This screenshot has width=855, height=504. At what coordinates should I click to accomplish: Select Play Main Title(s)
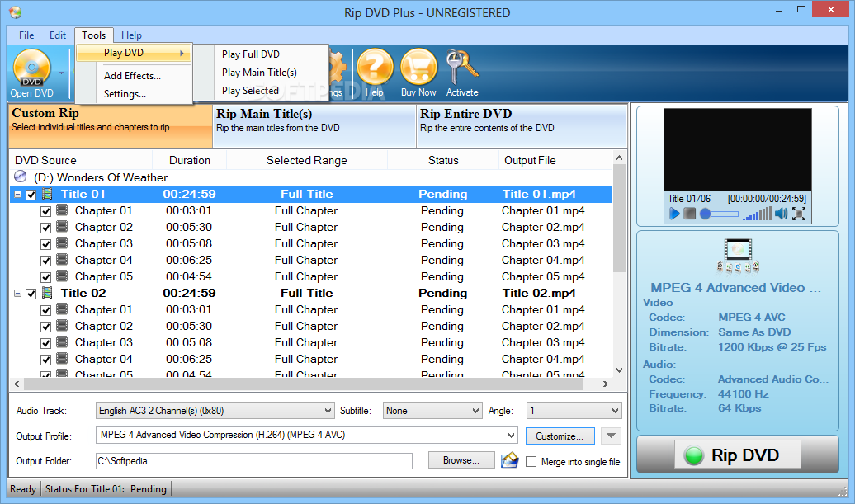(x=259, y=72)
